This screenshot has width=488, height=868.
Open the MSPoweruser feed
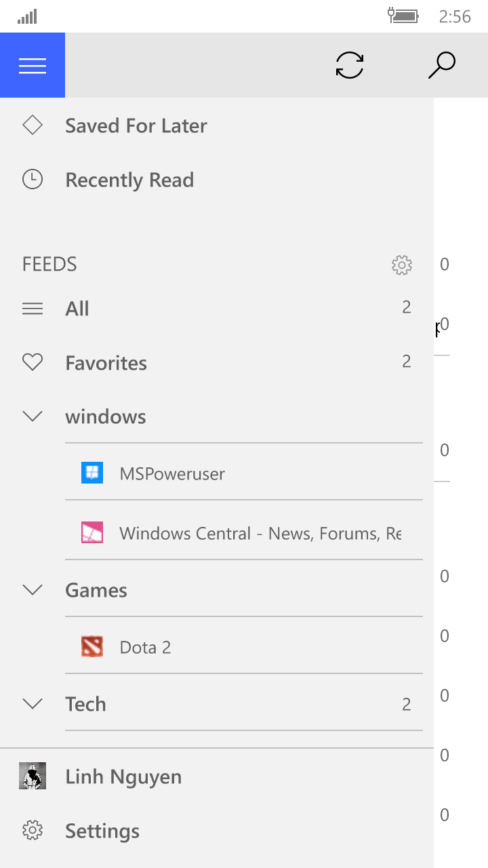(x=172, y=473)
